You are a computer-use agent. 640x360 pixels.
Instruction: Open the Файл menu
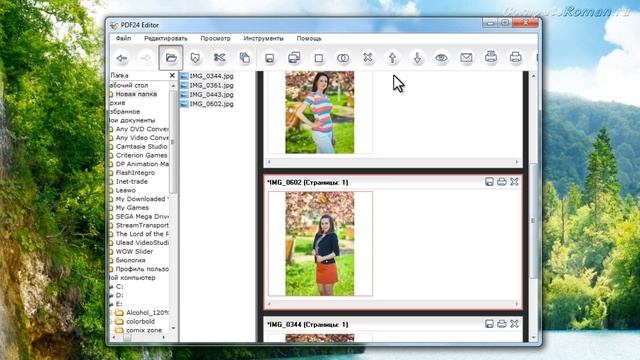click(x=123, y=38)
